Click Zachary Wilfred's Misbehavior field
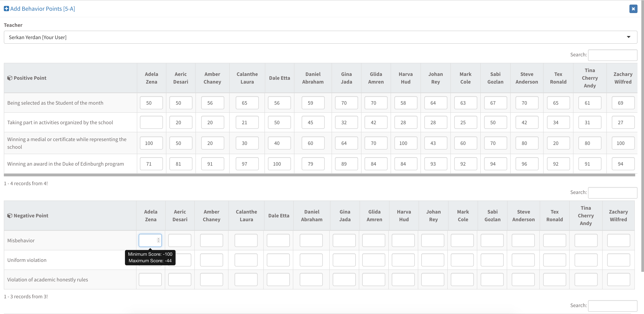 click(x=619, y=240)
